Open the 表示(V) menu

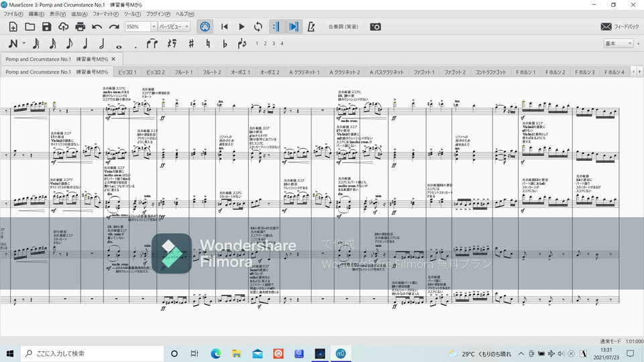tap(58, 14)
